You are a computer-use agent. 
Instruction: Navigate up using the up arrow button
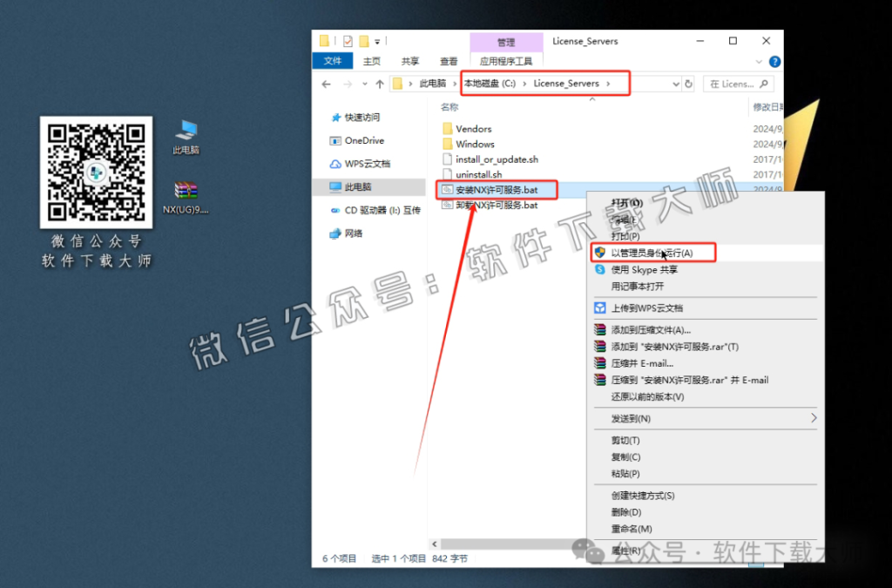[380, 83]
